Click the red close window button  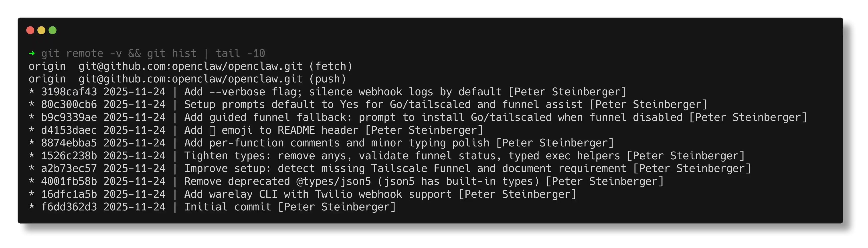[x=30, y=30]
